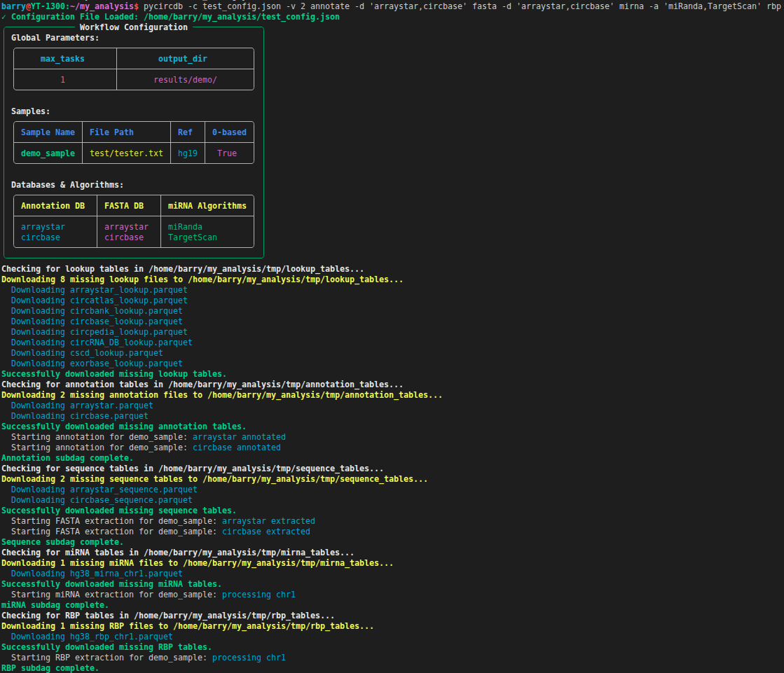784x673 pixels.
Task: Click the 'Sample Name' column header
Action: click(x=48, y=132)
